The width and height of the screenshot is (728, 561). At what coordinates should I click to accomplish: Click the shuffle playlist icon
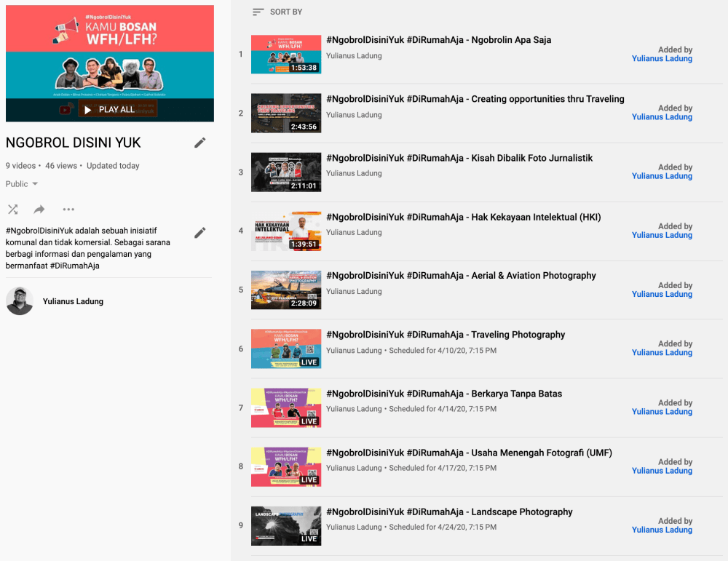pos(13,210)
